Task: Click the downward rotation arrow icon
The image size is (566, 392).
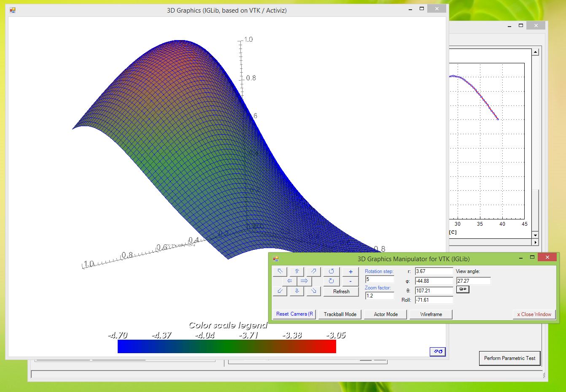Action: tap(296, 291)
